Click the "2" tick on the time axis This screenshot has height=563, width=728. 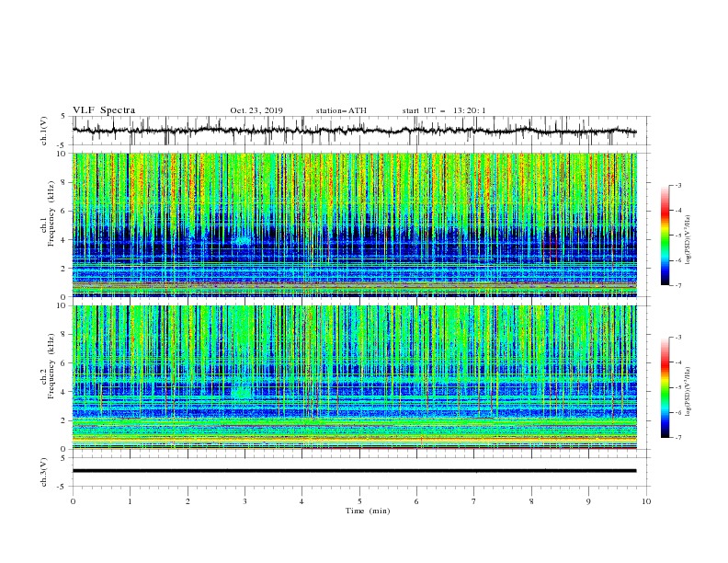click(x=188, y=501)
